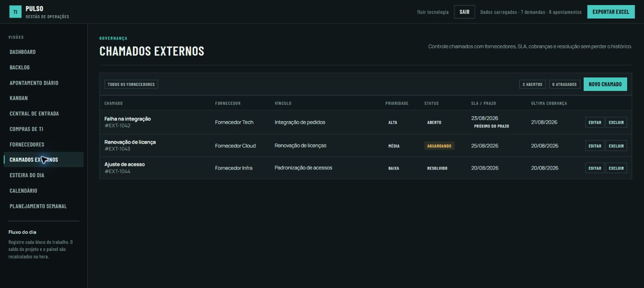The height and width of the screenshot is (288, 644).
Task: Edit the Ajuste de acesso ticket
Action: pos(595,168)
